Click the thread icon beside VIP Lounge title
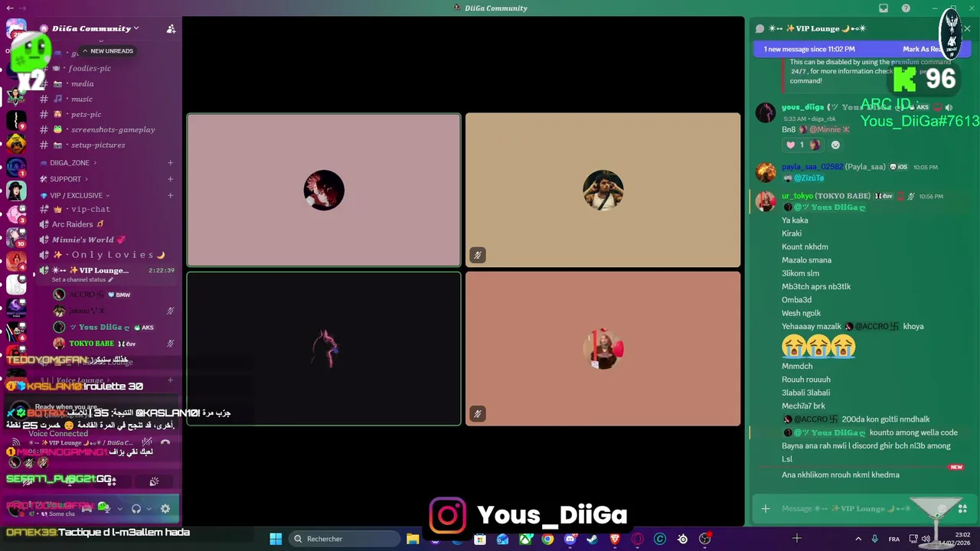The image size is (980, 551). (759, 28)
